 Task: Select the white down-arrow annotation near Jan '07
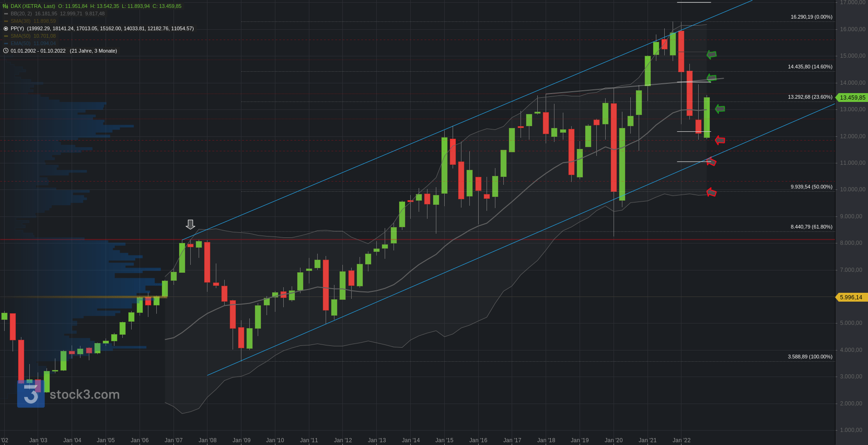(190, 224)
